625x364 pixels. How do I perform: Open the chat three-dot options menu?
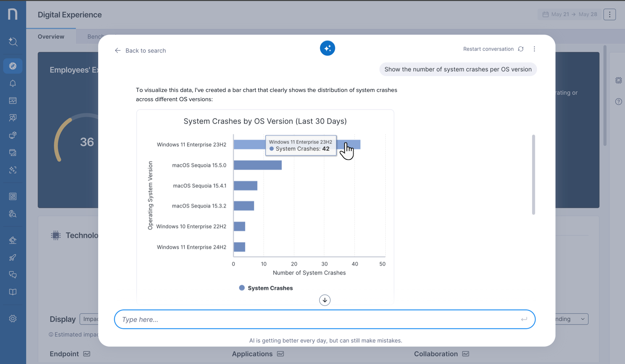pyautogui.click(x=534, y=49)
